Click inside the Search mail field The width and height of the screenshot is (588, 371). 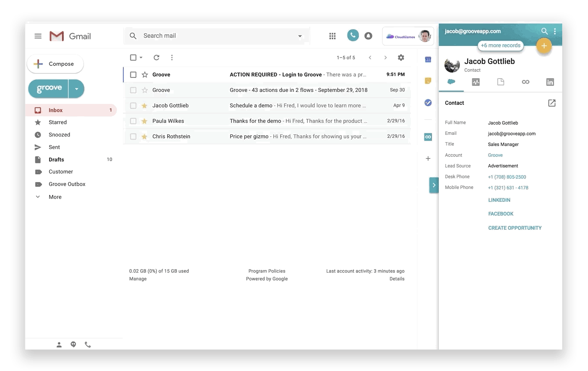[217, 36]
